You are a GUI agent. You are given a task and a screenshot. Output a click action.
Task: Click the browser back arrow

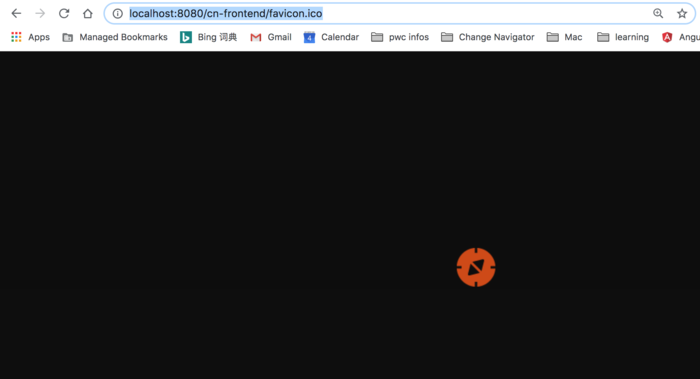pos(16,13)
